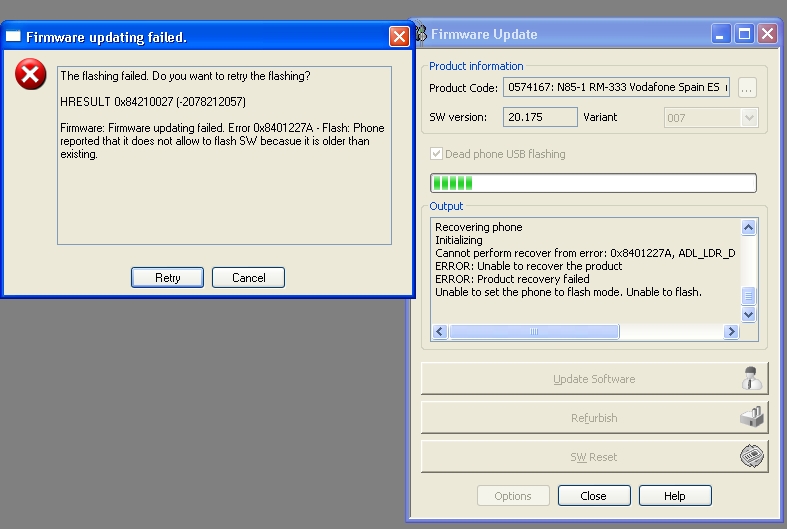Click the red error icon in the failure dialog
This screenshot has width=787, height=529.
click(30, 74)
